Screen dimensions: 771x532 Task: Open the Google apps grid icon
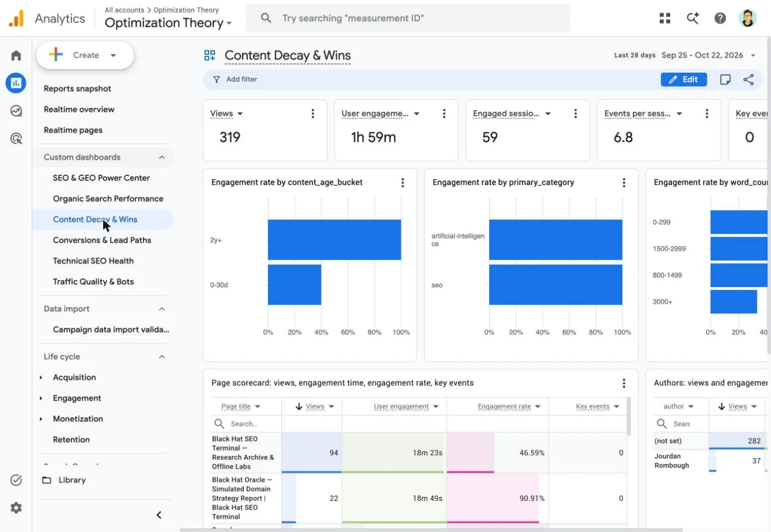[x=664, y=18]
